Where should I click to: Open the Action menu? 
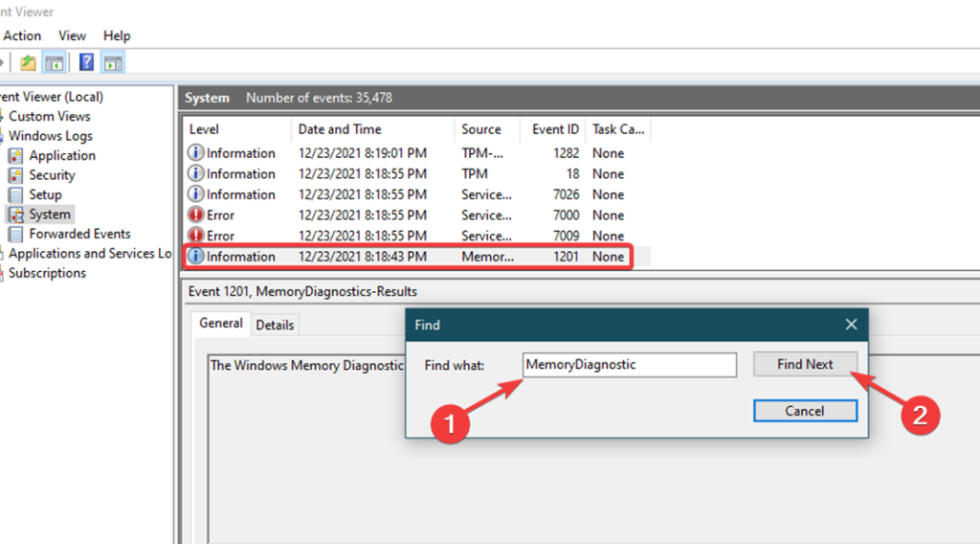point(22,35)
